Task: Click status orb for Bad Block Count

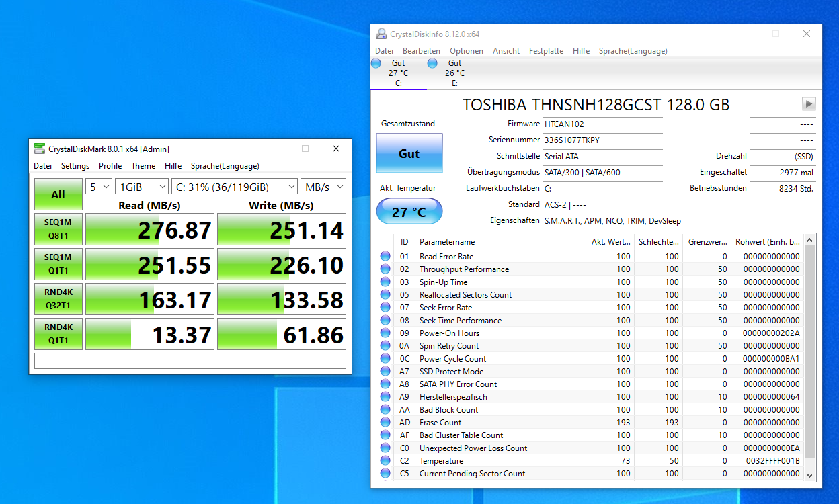Action: click(385, 409)
